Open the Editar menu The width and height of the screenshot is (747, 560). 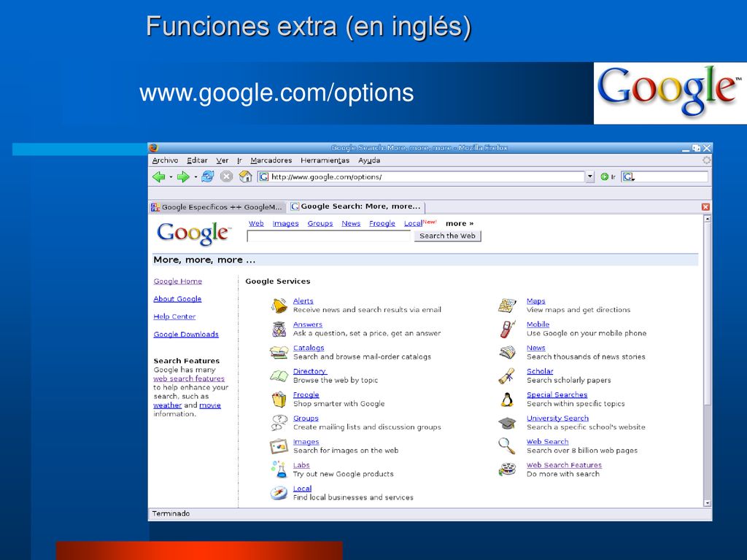197,160
